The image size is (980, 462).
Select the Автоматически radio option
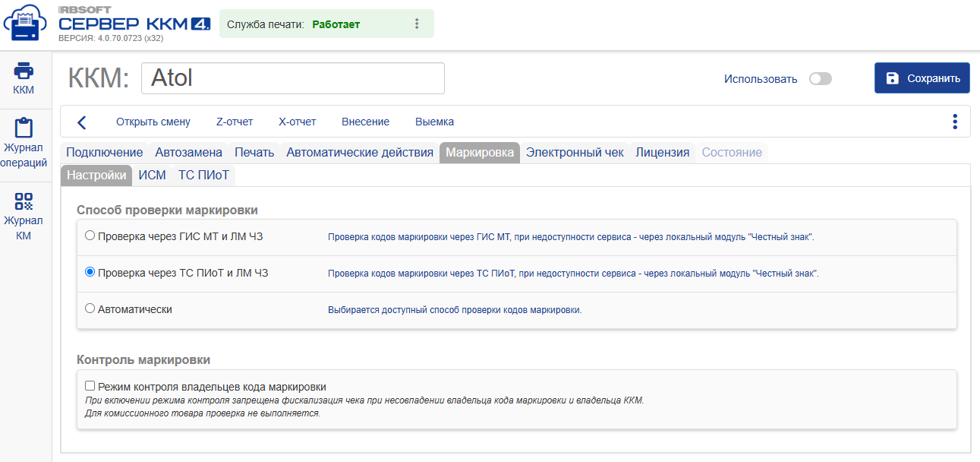click(x=90, y=309)
